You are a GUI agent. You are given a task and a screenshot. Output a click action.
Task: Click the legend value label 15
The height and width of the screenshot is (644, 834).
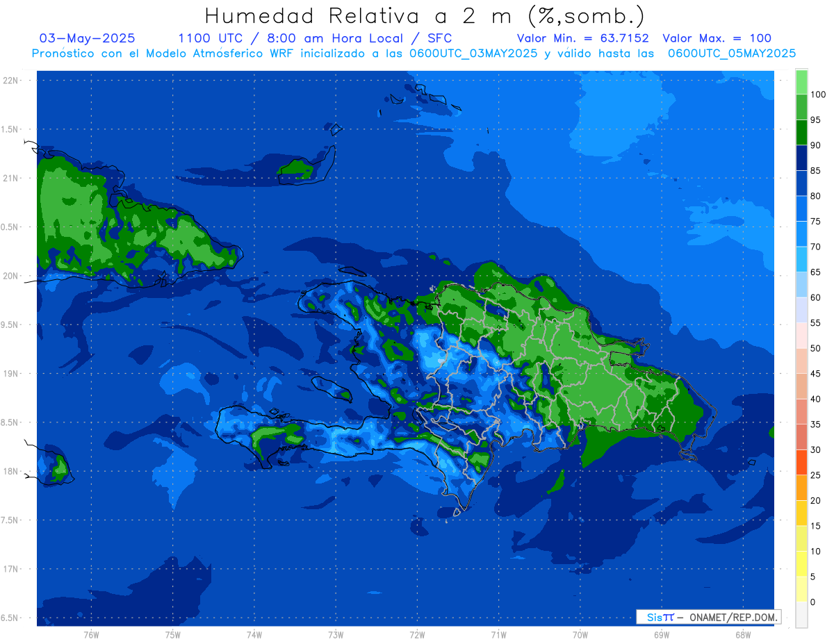[816, 526]
